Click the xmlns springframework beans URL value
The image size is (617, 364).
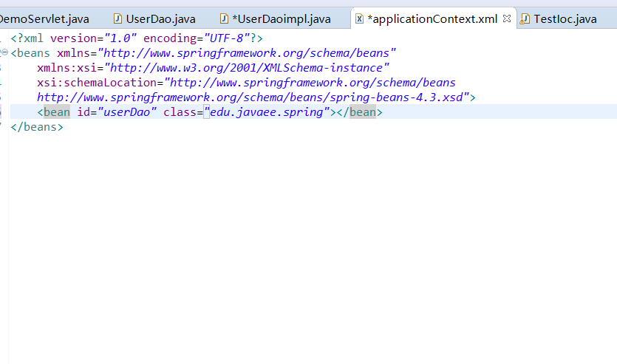[x=247, y=53]
